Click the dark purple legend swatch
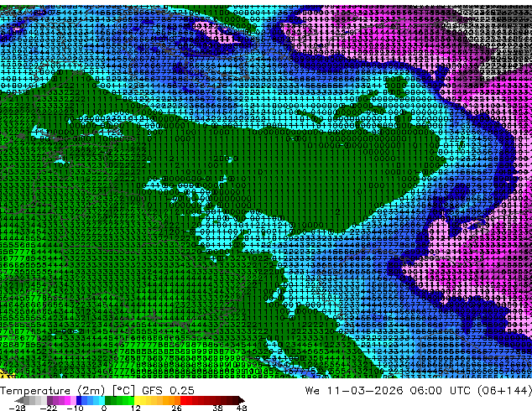This screenshot has height=411, width=532. (x=50, y=400)
